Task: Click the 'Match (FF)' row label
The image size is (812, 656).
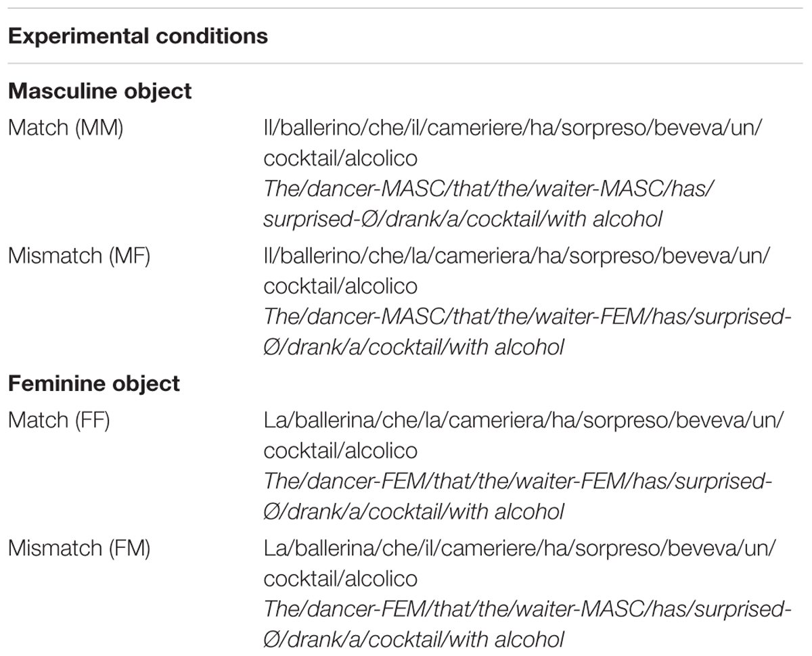Action: pos(60,420)
